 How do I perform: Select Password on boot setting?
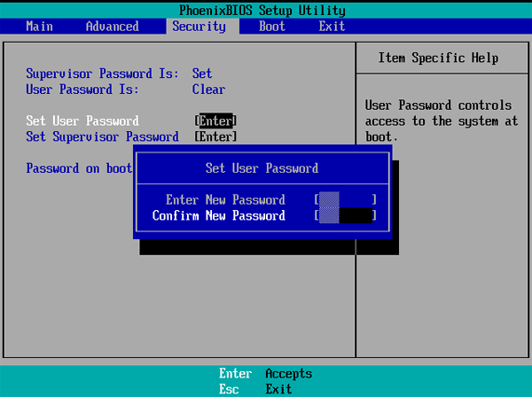tap(79, 168)
